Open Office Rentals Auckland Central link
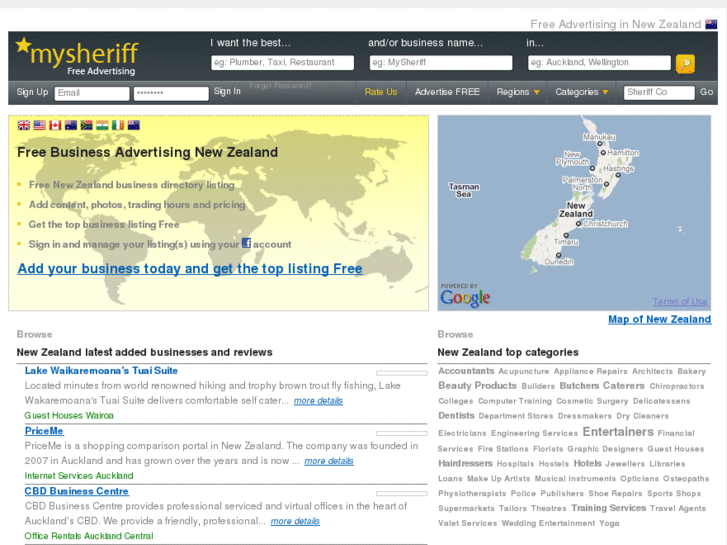Screen dimensions: 727x545 89,536
